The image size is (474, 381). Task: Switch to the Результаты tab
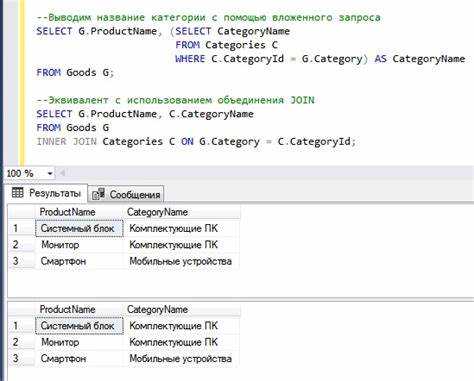pyautogui.click(x=46, y=193)
